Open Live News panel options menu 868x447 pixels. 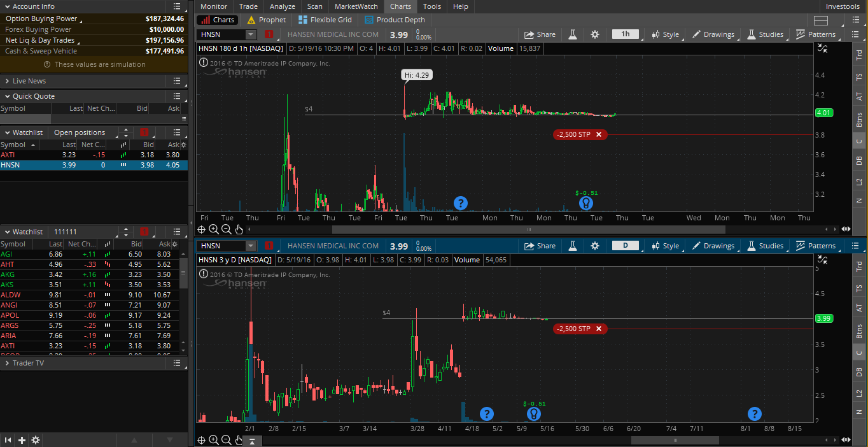pyautogui.click(x=177, y=81)
